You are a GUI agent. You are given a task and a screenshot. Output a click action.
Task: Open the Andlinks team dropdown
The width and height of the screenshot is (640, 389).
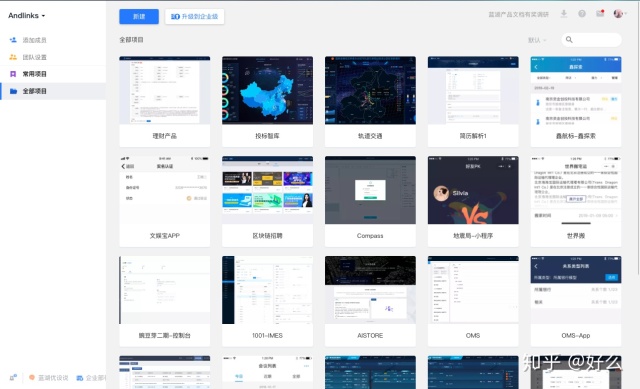tap(27, 16)
